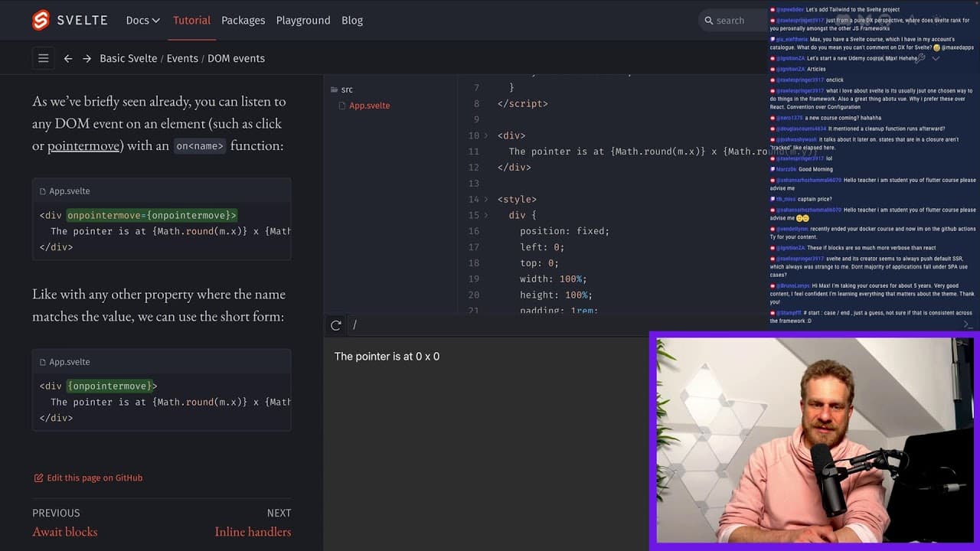980x551 pixels.
Task: Open the pointermove link in text
Action: [x=83, y=145]
